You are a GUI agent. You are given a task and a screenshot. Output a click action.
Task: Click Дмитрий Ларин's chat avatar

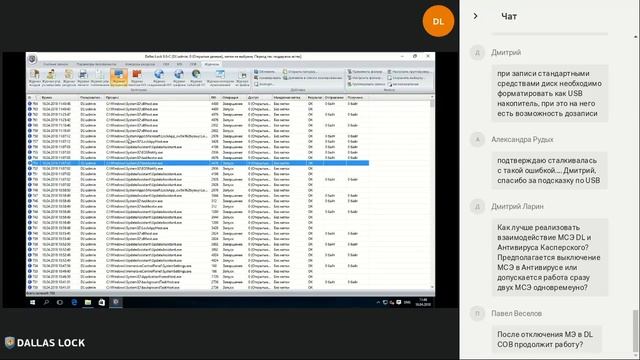pyautogui.click(x=477, y=207)
